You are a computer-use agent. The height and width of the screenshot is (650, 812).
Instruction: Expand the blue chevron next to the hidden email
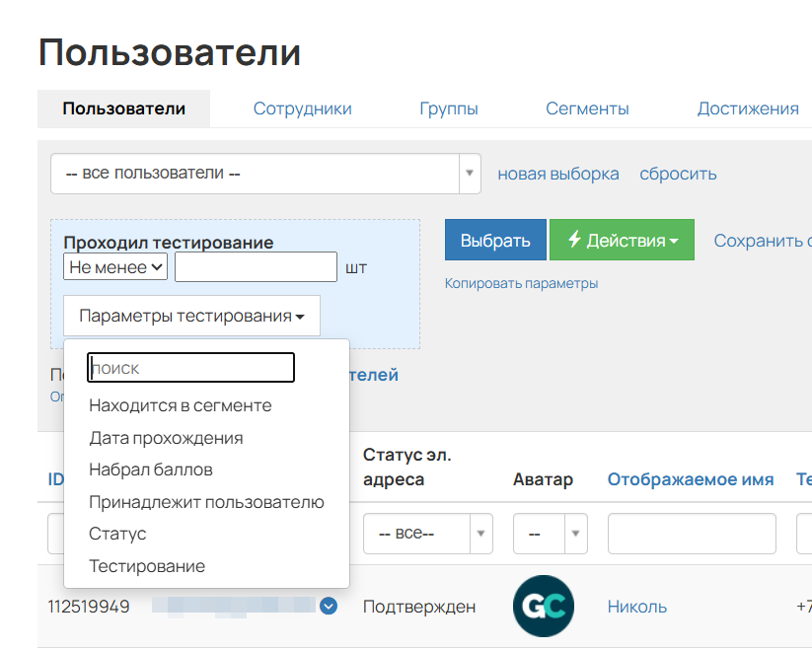tap(329, 606)
